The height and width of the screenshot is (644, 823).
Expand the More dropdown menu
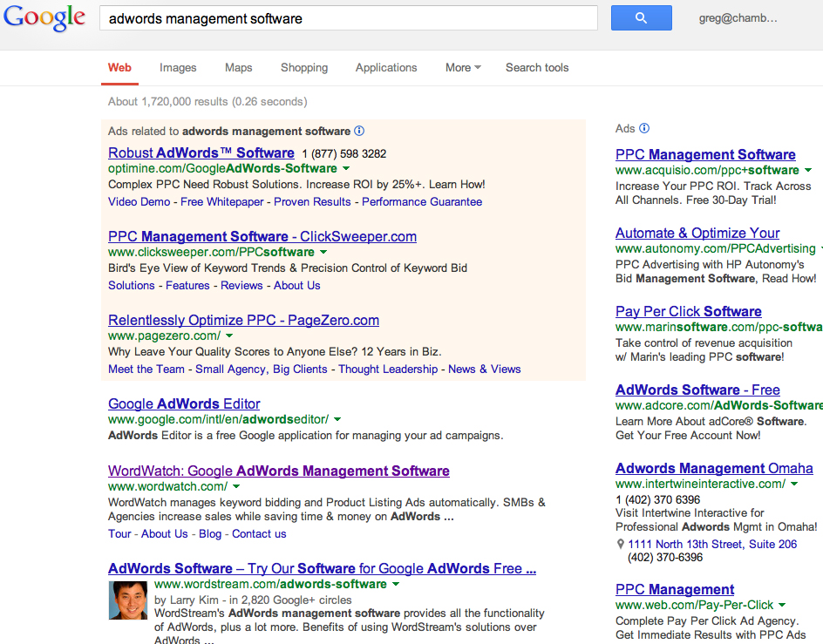(463, 68)
